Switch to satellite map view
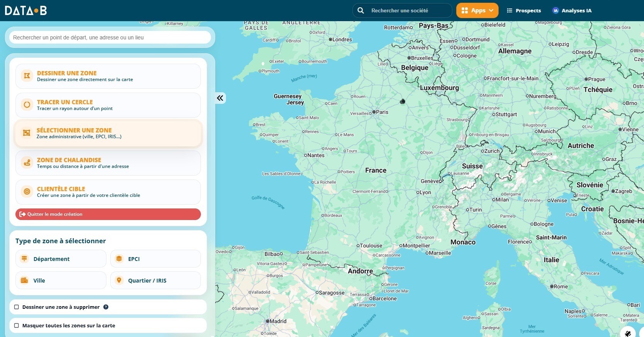Viewport: 644px width, 337px height. point(628,333)
